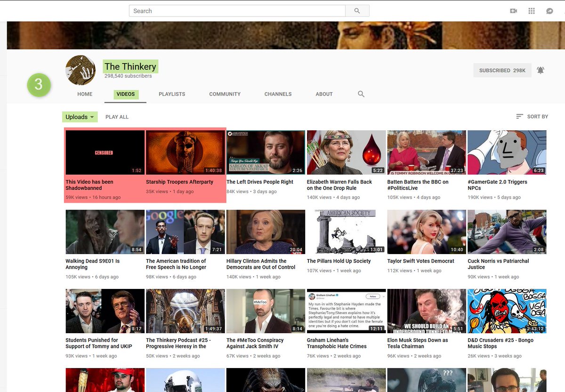Click title '#GamerGate 2.0 Triggers NPCs'
The width and height of the screenshot is (565, 392).
(x=498, y=185)
